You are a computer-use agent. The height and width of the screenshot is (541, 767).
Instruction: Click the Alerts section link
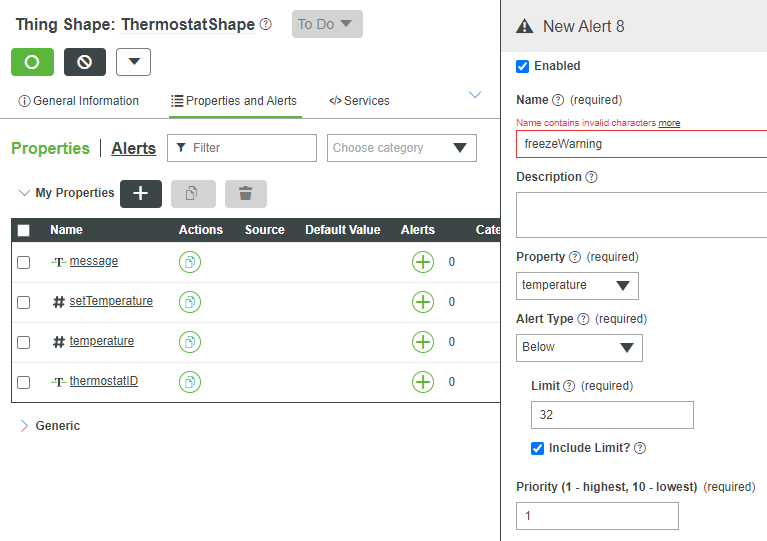click(x=133, y=148)
